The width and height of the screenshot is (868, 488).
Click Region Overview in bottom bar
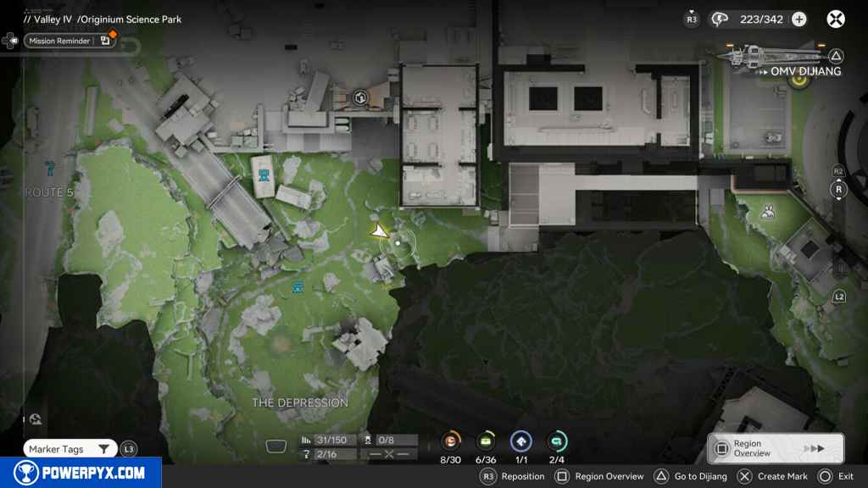599,476
